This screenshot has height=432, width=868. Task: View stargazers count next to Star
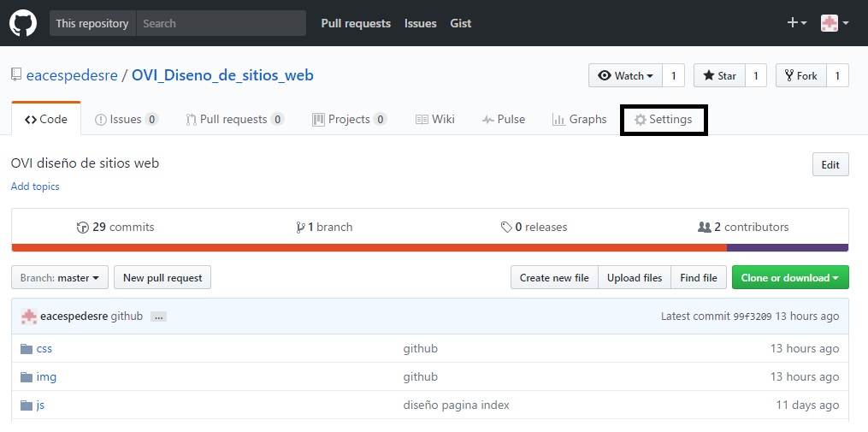pos(756,76)
